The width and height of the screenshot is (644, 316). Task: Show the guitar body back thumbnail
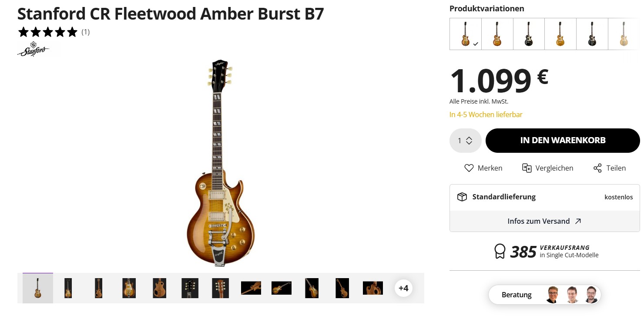coord(159,288)
